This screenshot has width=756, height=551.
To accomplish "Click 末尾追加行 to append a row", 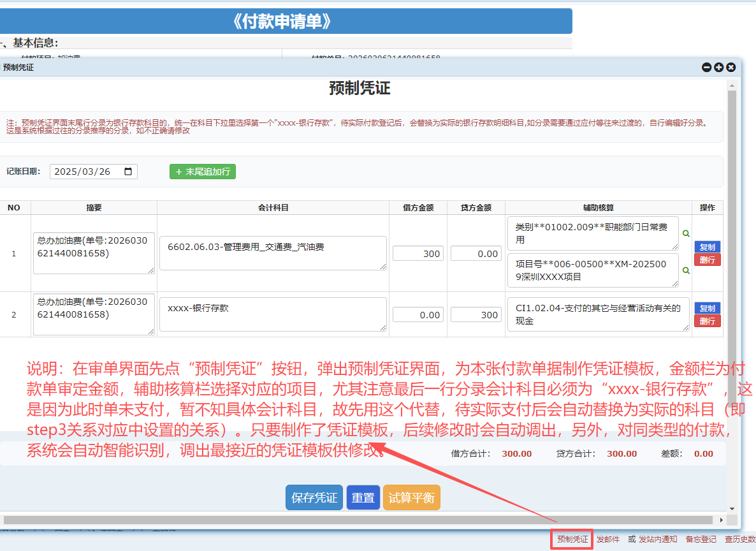I will click(x=202, y=172).
